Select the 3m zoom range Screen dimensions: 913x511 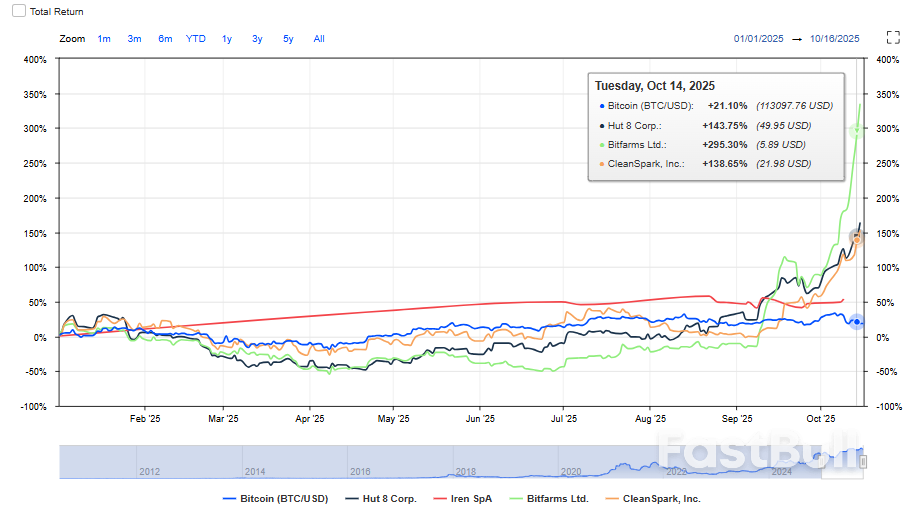tap(134, 39)
